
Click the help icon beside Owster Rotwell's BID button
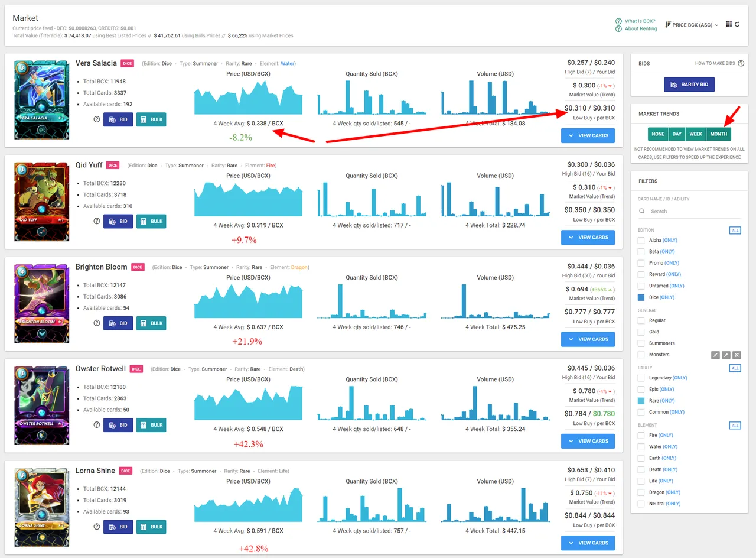click(x=97, y=425)
